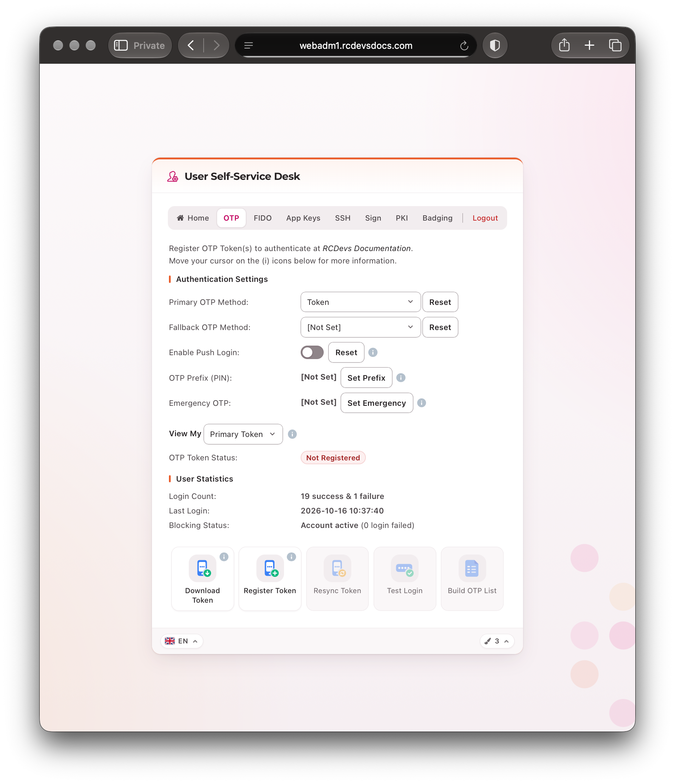Click the webadm1.rcdevsdocs.com address field
The width and height of the screenshot is (675, 784).
356,45
